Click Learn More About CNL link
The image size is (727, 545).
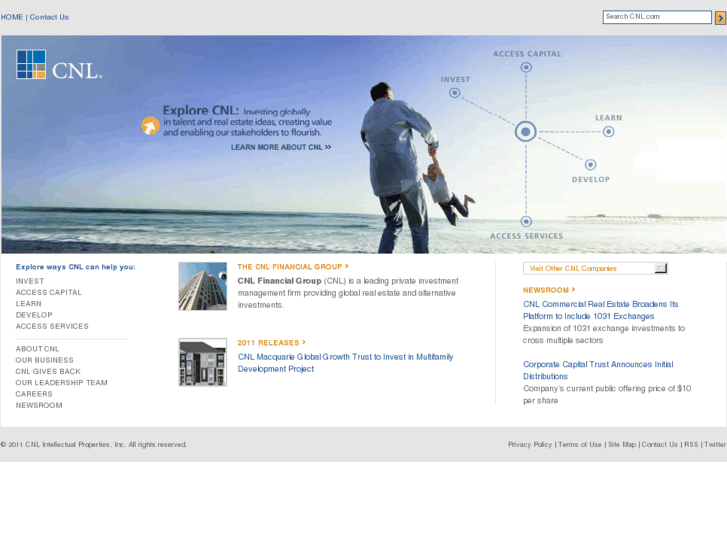[x=280, y=147]
